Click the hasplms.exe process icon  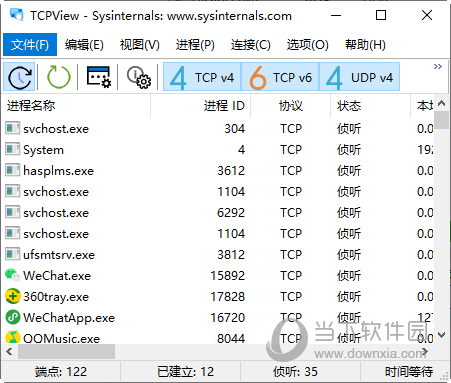click(13, 171)
